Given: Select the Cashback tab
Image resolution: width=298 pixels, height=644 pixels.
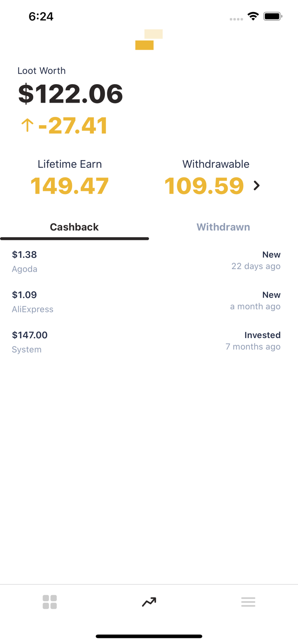Looking at the screenshot, I should [74, 227].
